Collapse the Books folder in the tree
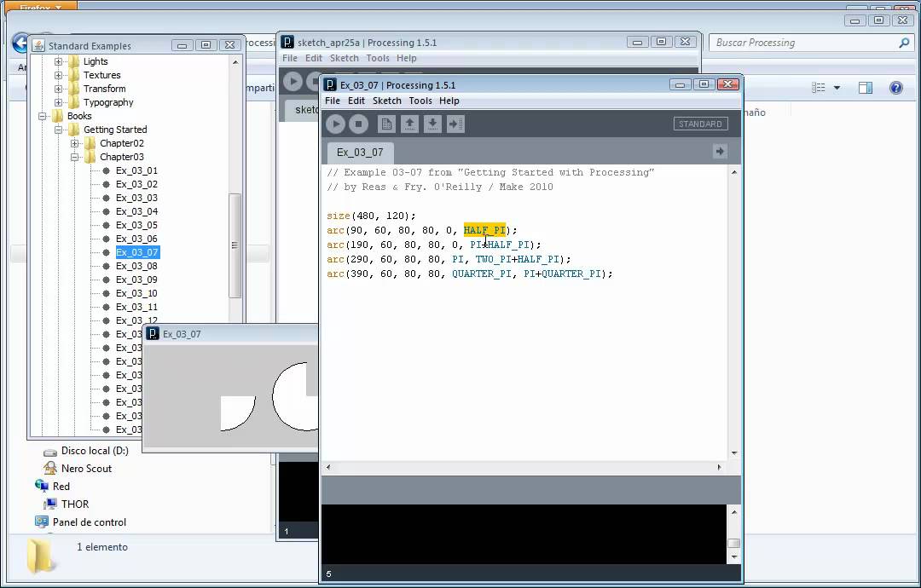This screenshot has width=921, height=588. (43, 116)
